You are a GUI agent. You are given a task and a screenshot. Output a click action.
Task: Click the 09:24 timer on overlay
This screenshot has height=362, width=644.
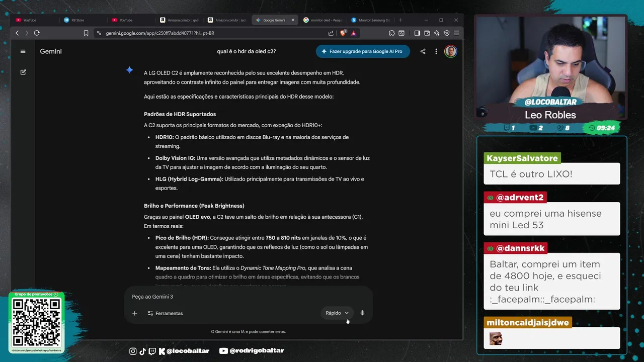606,128
